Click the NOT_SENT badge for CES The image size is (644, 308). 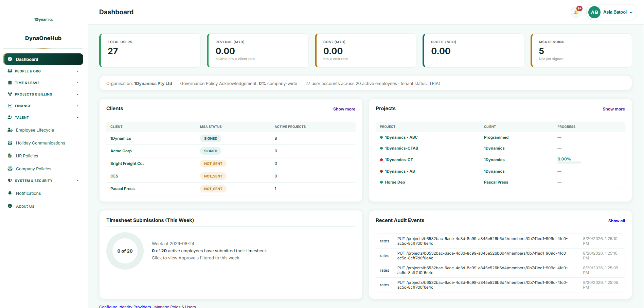(213, 176)
